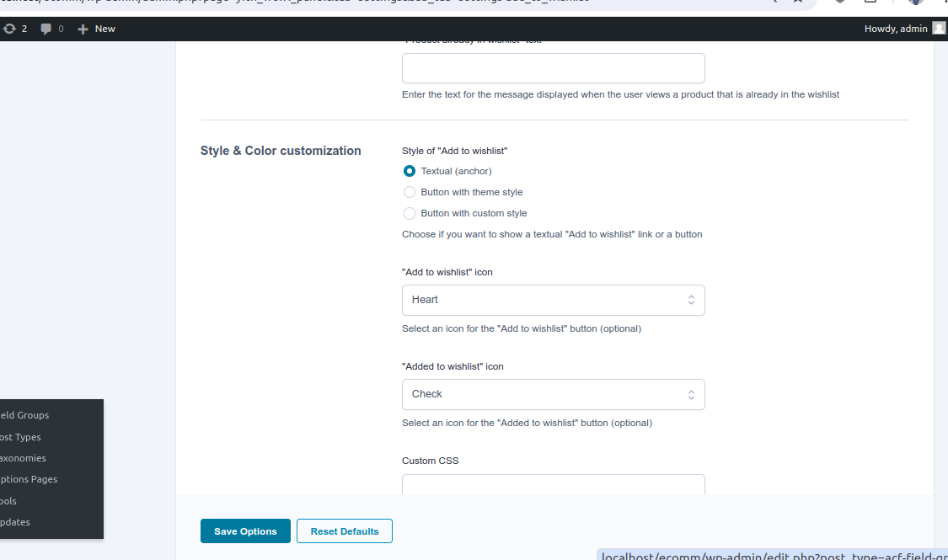Focus the Custom CSS text area
This screenshot has height=560, width=948.
click(x=553, y=484)
